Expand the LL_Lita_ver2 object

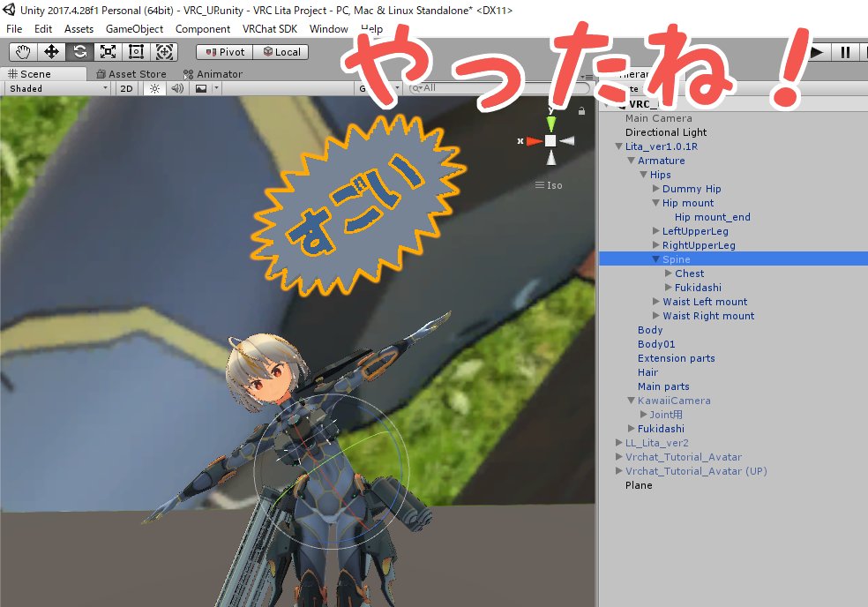pos(619,443)
